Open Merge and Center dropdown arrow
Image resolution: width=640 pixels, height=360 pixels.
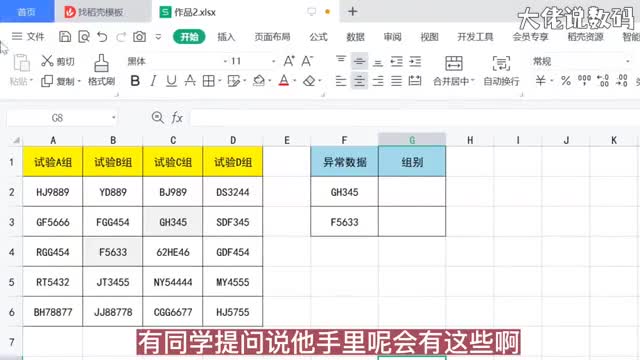coord(473,81)
